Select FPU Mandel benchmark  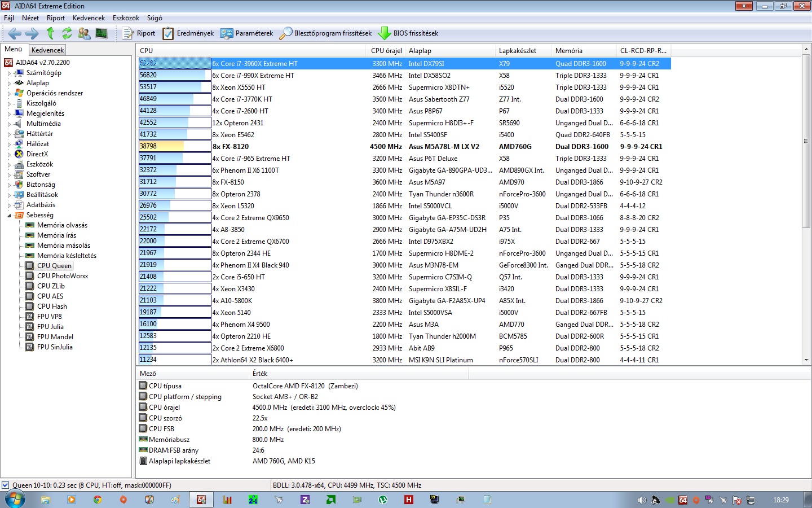pyautogui.click(x=55, y=337)
